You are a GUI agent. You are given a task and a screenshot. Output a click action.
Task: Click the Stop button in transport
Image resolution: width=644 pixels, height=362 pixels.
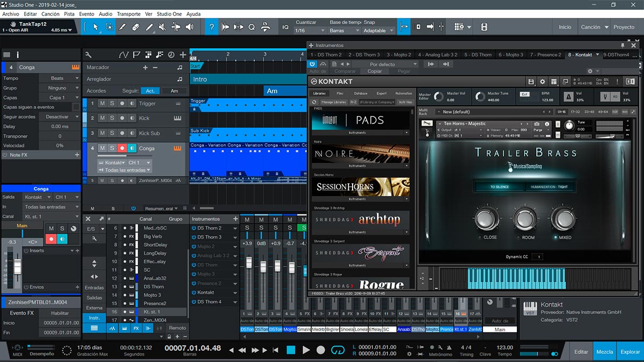pos(291,350)
